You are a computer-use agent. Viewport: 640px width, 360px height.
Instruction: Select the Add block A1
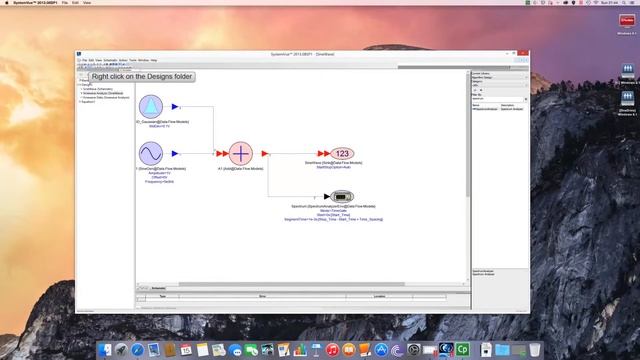[241, 153]
